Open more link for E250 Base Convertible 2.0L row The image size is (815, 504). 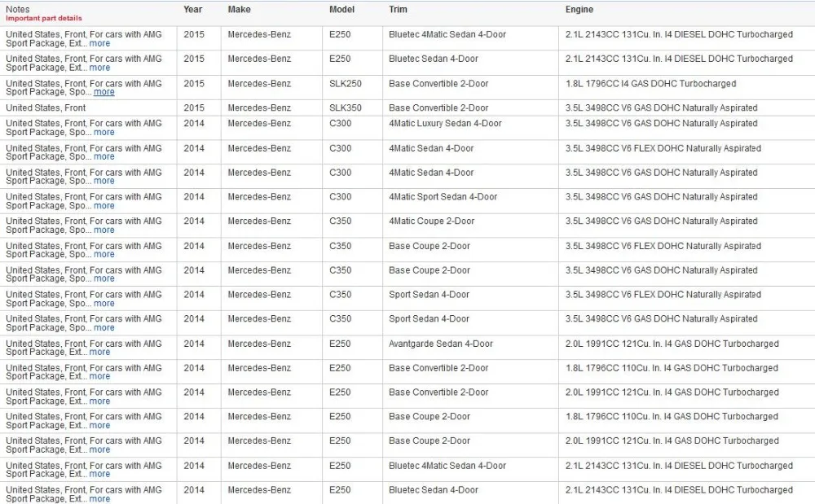(99, 401)
